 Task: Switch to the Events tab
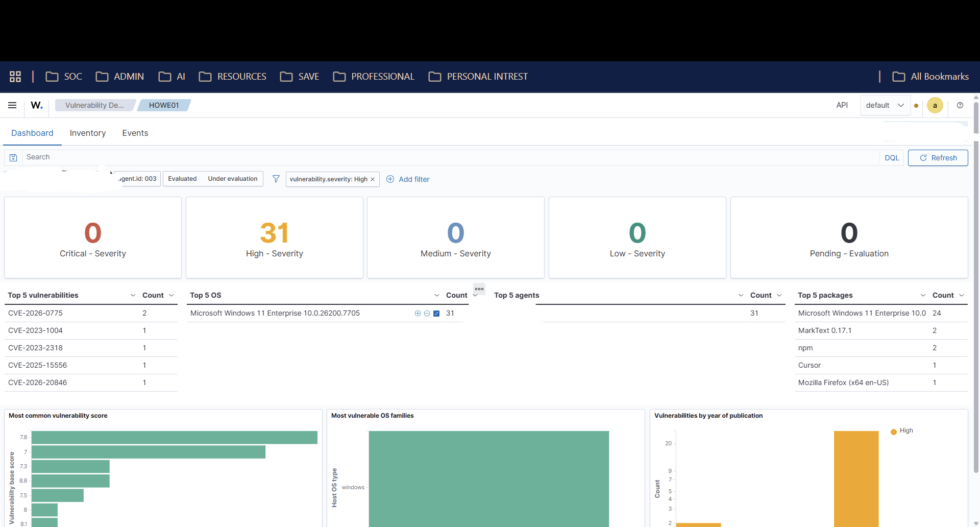[135, 133]
